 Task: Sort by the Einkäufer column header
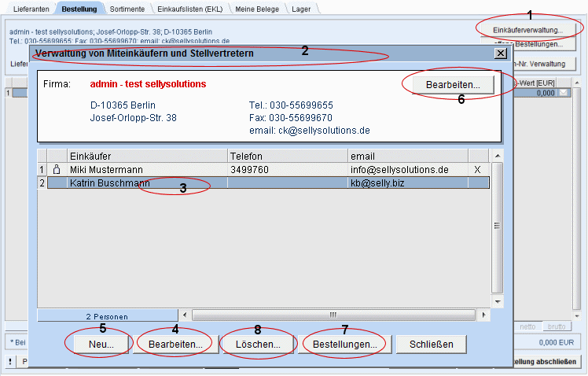[148, 156]
